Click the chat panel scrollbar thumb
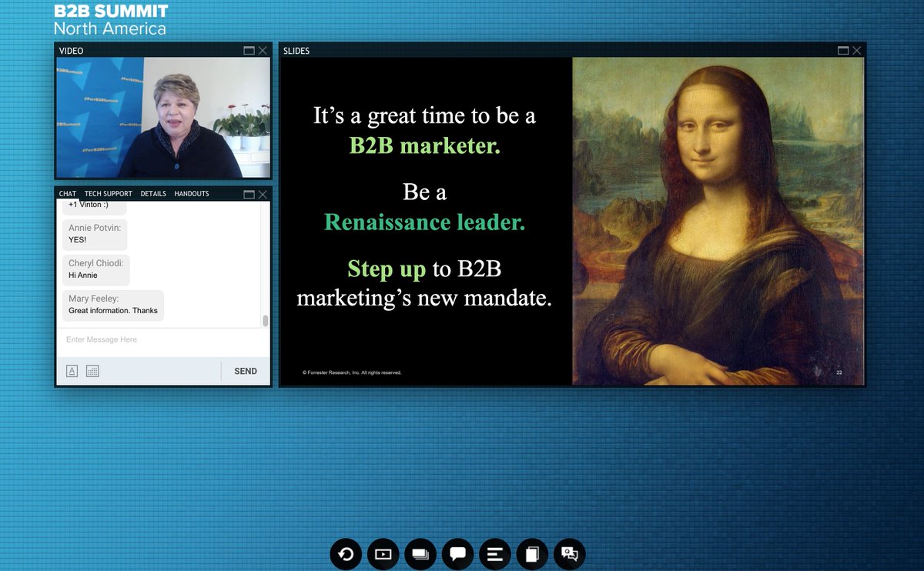Viewport: 924px width, 571px height. [x=266, y=320]
